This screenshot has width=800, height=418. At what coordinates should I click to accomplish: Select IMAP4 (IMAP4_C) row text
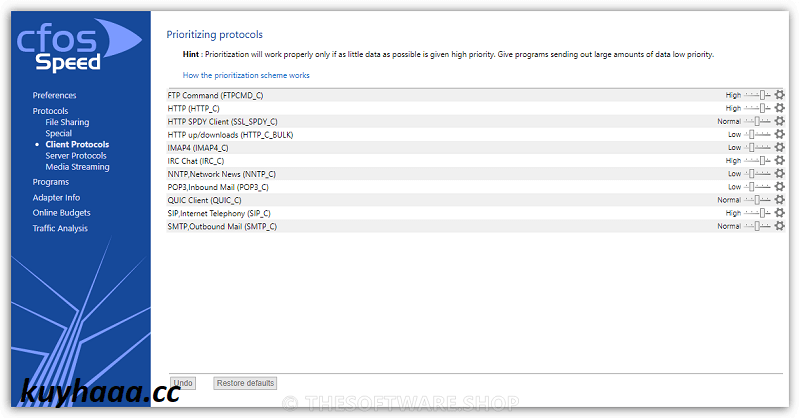pos(198,147)
